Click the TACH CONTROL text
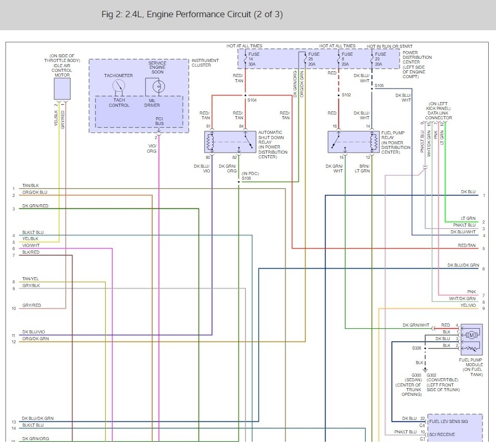The height and width of the screenshot is (448, 496). pos(119,103)
